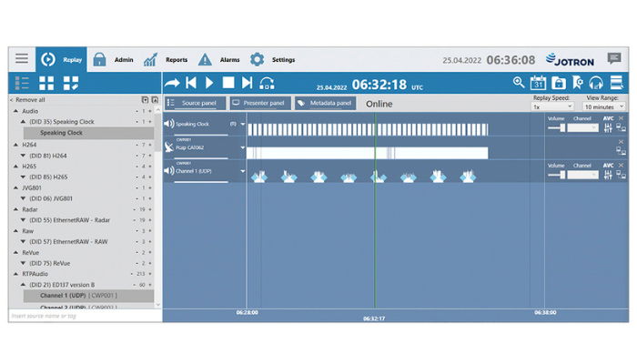The height and width of the screenshot is (364, 637).
Task: Click the Metadata panel button
Action: pyautogui.click(x=326, y=104)
